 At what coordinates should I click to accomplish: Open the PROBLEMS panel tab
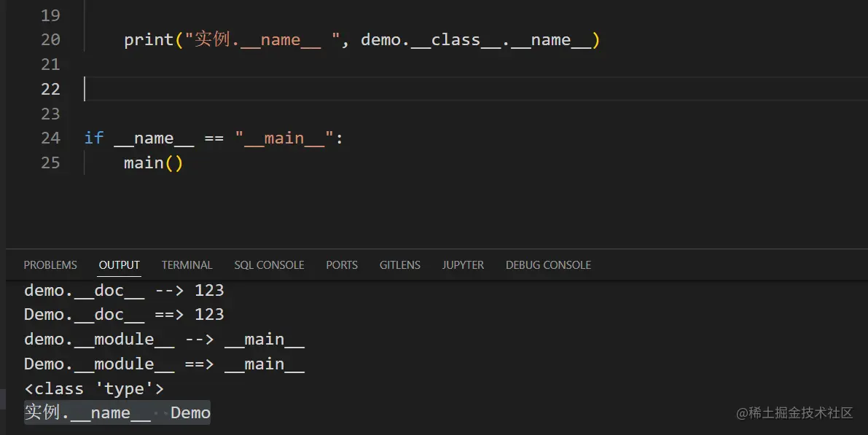tap(50, 265)
